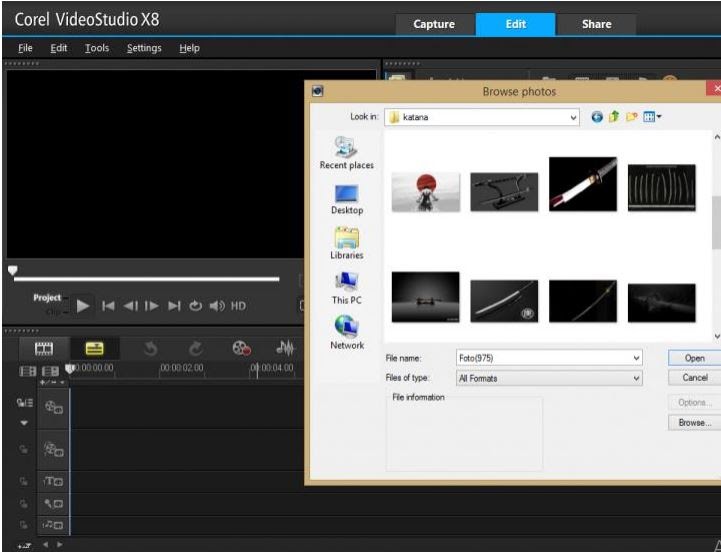
Task: Toggle ripple editing on voice track
Action: coord(23,504)
